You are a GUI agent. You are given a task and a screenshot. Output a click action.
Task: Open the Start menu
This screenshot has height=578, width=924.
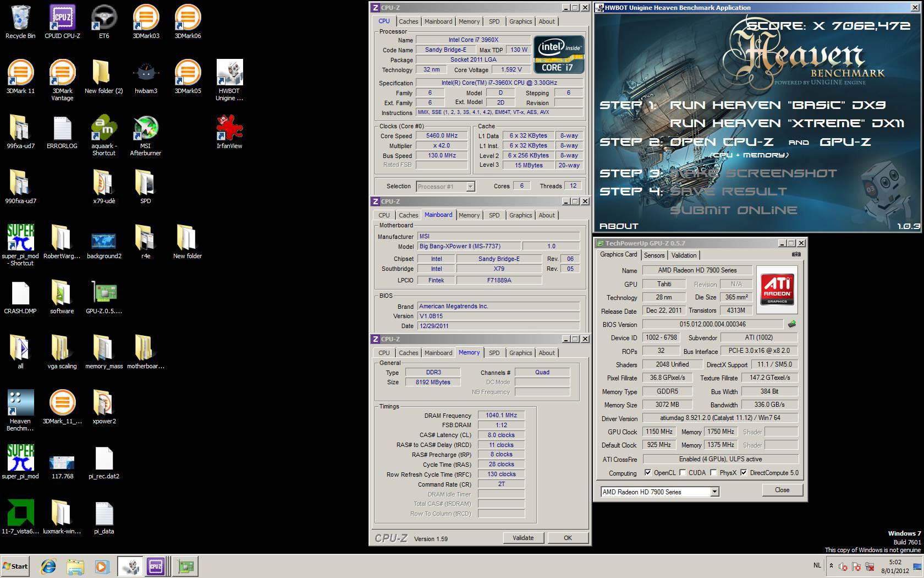[x=15, y=566]
